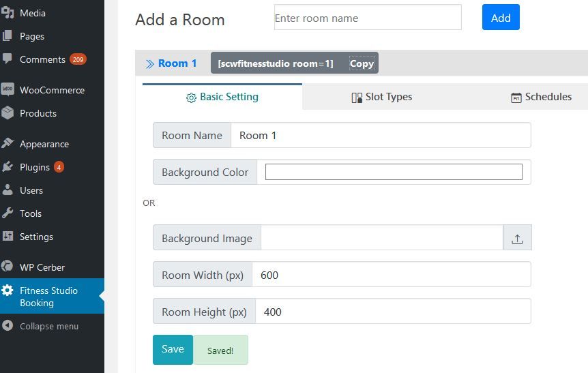Click the Fitness Studio Booking gear icon
Viewport: 588px width, 373px height.
click(x=8, y=290)
